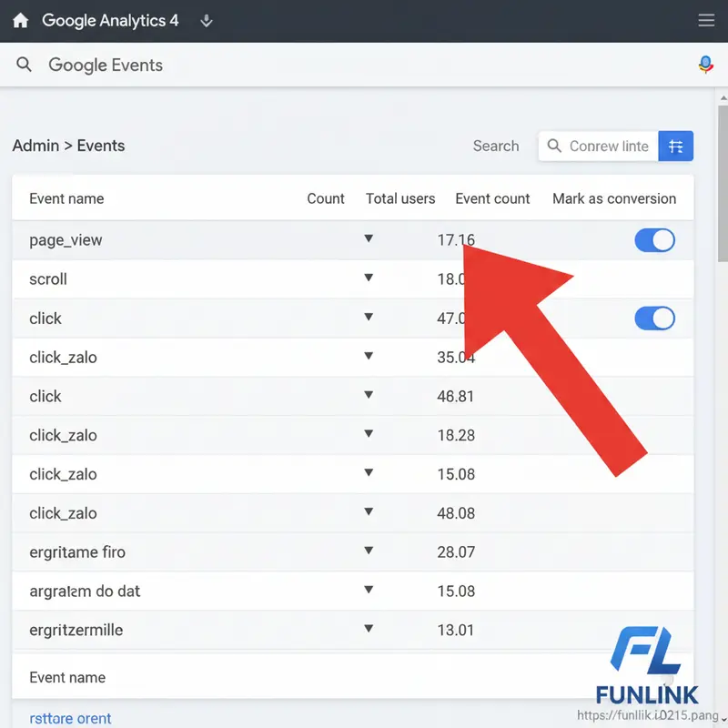Click the Admin > Events breadcrumb
Image resolution: width=728 pixels, height=728 pixels.
(x=68, y=146)
